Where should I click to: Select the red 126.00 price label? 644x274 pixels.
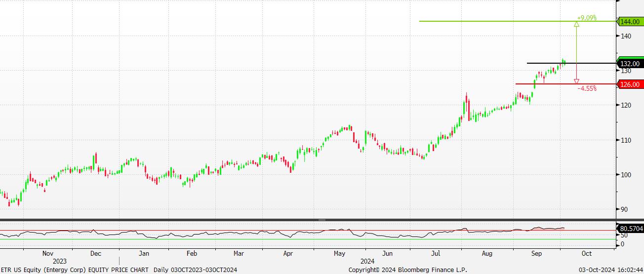click(x=630, y=84)
